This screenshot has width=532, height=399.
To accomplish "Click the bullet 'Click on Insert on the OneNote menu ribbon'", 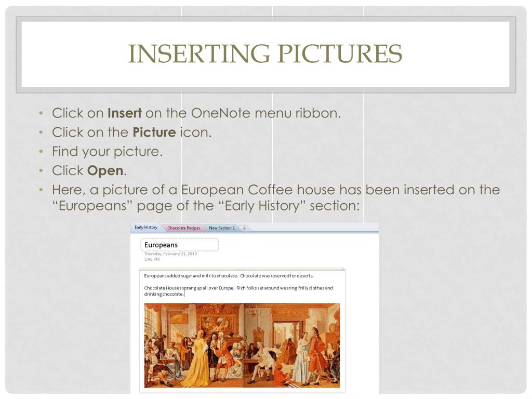I will [196, 113].
